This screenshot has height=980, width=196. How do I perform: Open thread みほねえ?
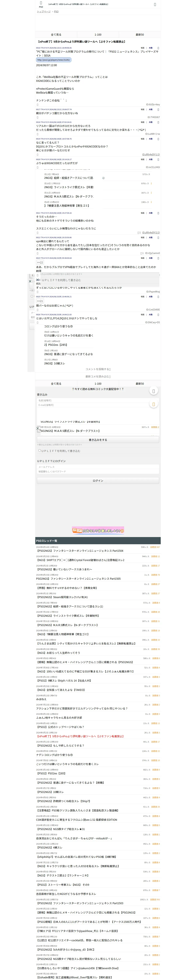41,699
